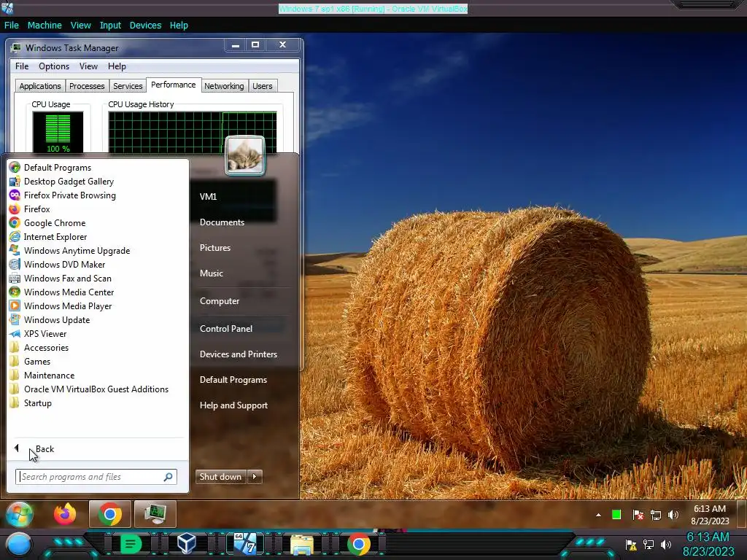This screenshot has height=560, width=747.
Task: Open VirtualBox File menu
Action: click(x=12, y=26)
